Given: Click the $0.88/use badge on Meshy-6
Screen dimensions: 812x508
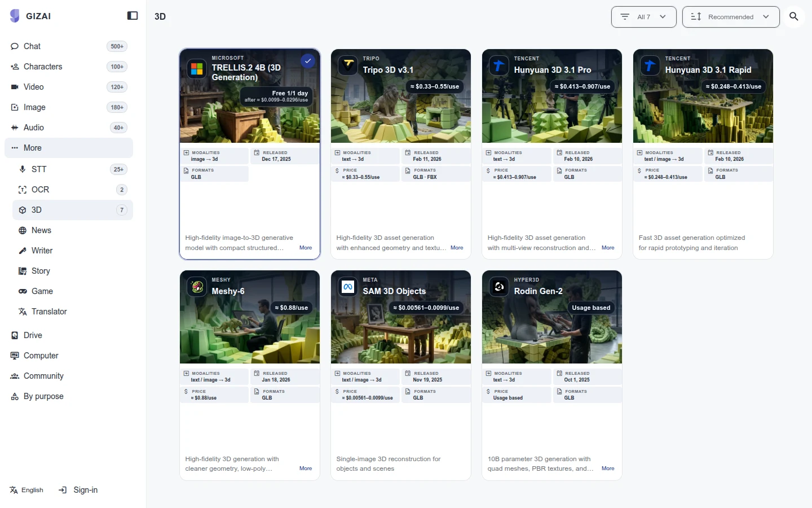Looking at the screenshot, I should 292,308.
